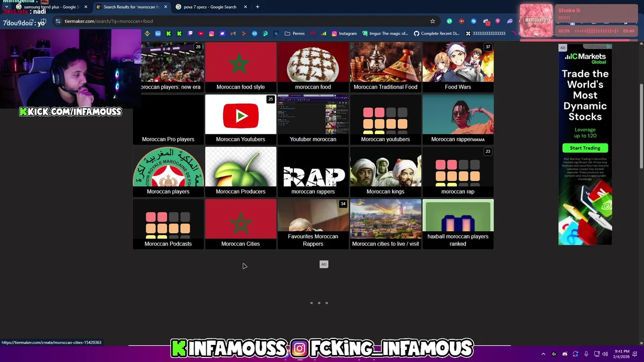This screenshot has height=362, width=644.
Task: Open the taskbar clock showing 9:41 PM
Action: tap(622, 354)
